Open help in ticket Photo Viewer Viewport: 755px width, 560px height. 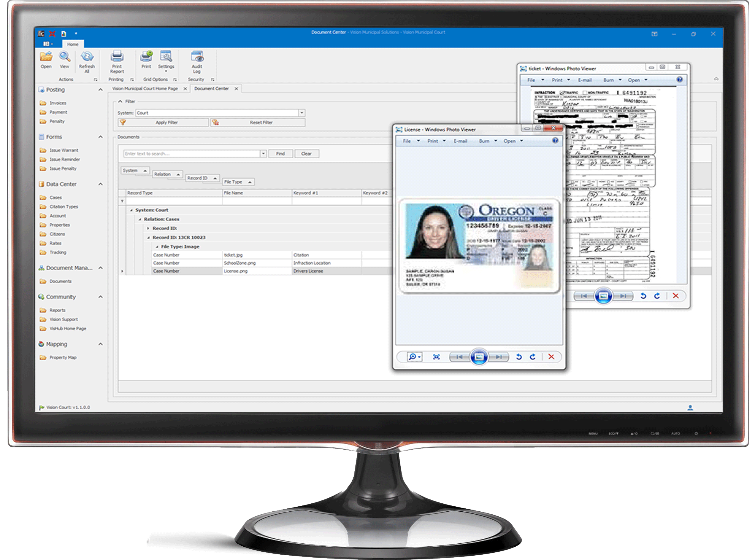(680, 79)
